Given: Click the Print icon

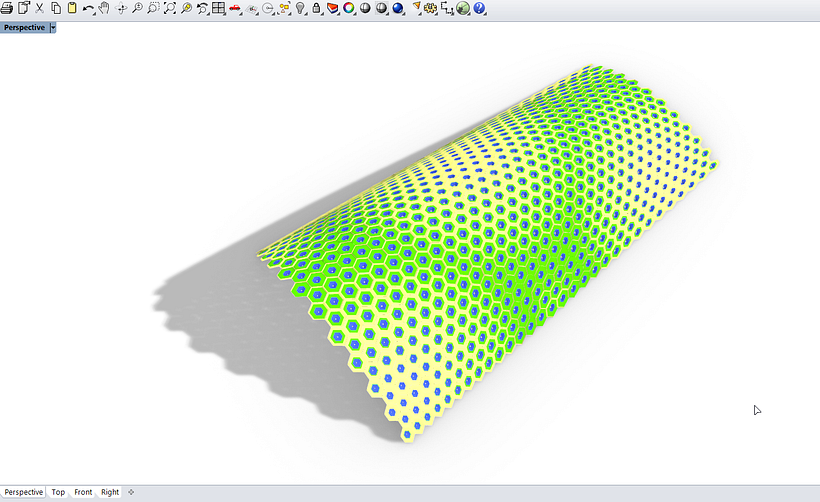Looking at the screenshot, I should 7,8.
